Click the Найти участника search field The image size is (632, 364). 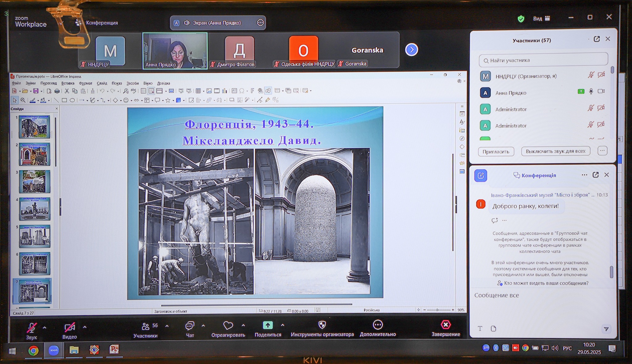(543, 60)
